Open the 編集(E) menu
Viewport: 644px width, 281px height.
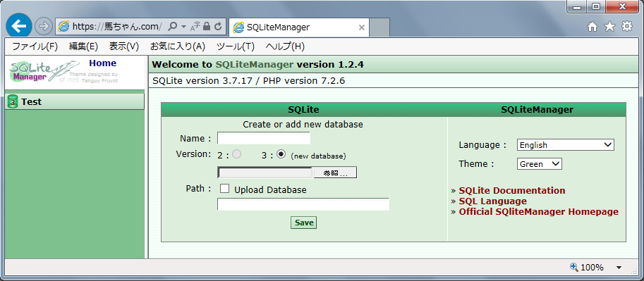coord(83,46)
